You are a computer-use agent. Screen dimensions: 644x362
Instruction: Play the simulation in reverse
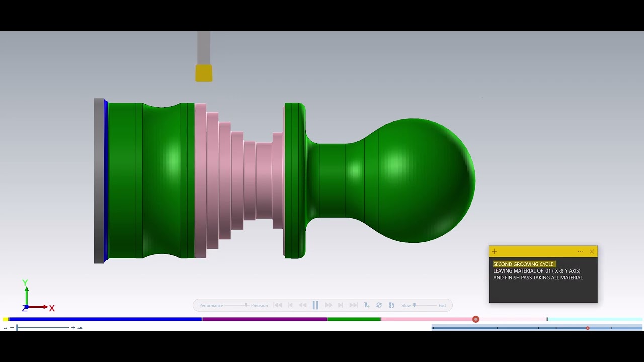coord(303,305)
